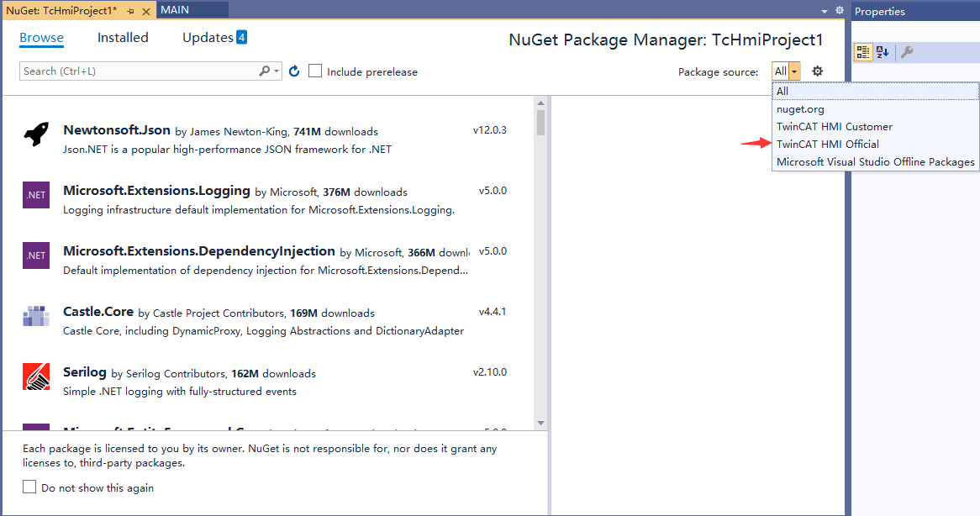This screenshot has width=980, height=516.
Task: Switch to the MAIN document tab
Action: 175,9
